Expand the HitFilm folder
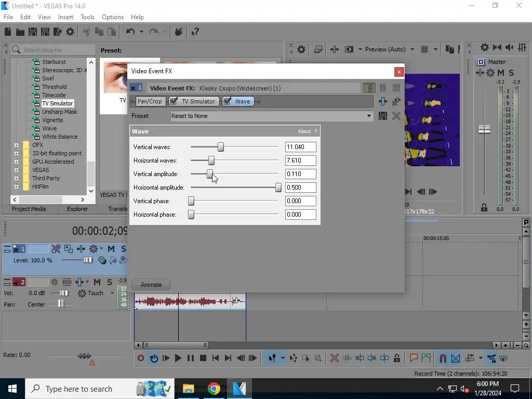 (x=16, y=187)
